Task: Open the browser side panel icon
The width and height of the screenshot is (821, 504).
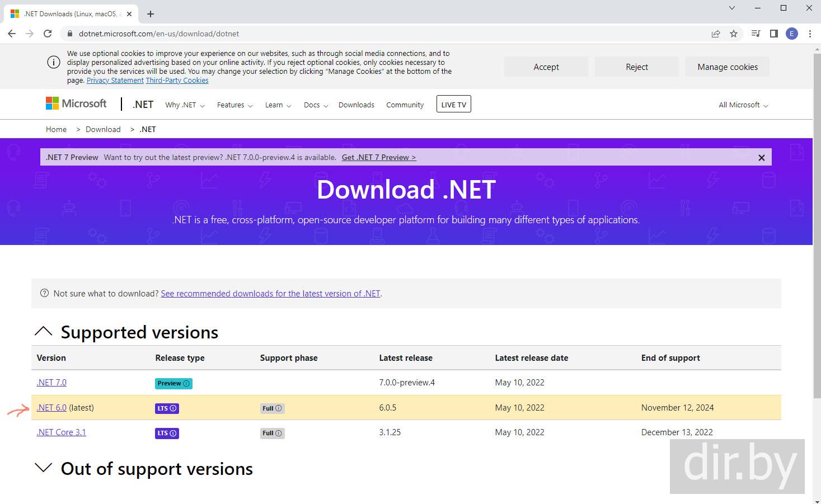Action: [774, 34]
